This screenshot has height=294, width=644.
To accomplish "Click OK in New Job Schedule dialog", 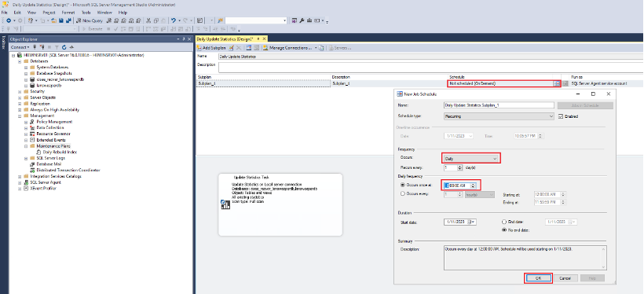I will tap(538, 278).
